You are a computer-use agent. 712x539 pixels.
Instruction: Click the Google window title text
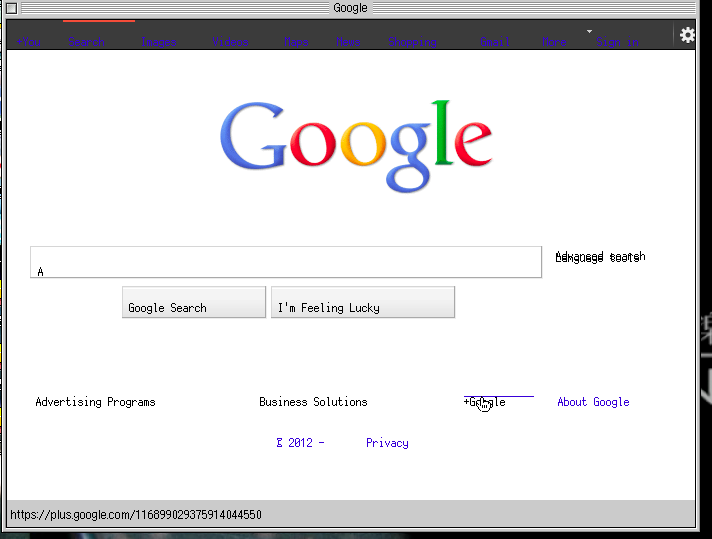350,8
